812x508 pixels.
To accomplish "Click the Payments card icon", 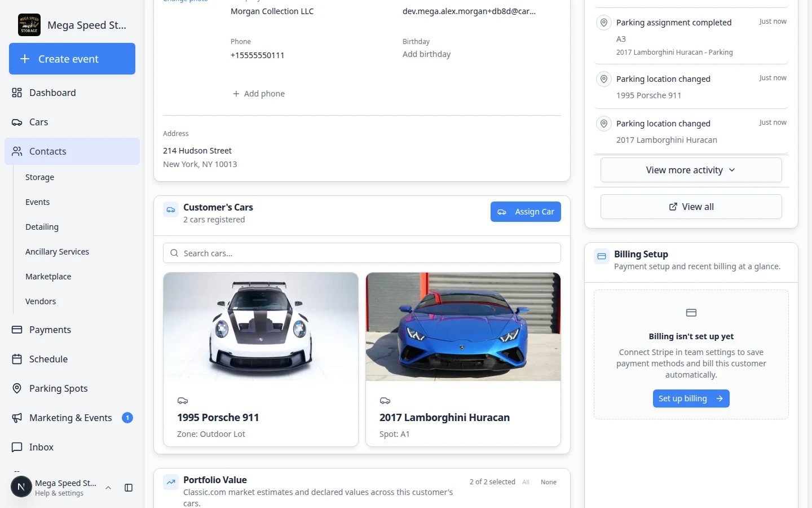I will pyautogui.click(x=17, y=330).
